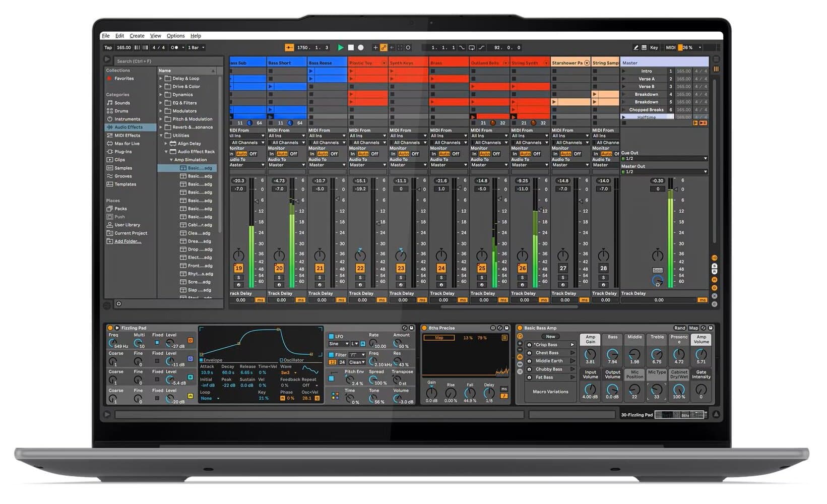
Task: Toggle the computer MIDI keyboard icon
Action: 644,47
